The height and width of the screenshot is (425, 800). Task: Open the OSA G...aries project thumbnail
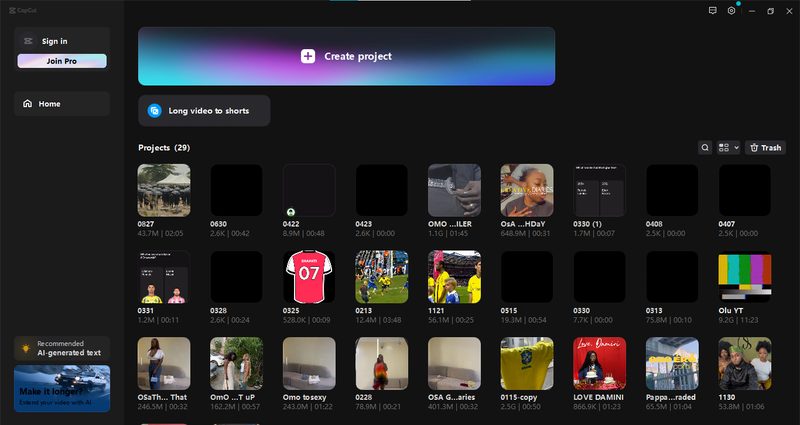pyautogui.click(x=454, y=364)
